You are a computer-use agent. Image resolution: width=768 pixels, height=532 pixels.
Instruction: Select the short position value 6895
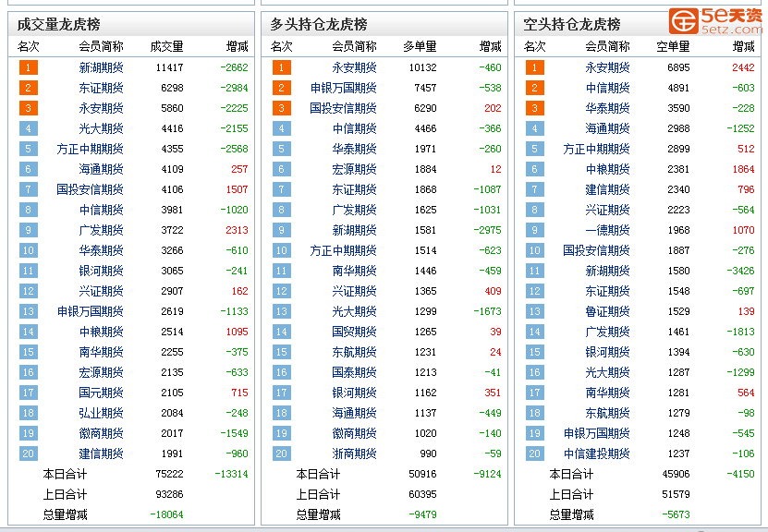678,67
